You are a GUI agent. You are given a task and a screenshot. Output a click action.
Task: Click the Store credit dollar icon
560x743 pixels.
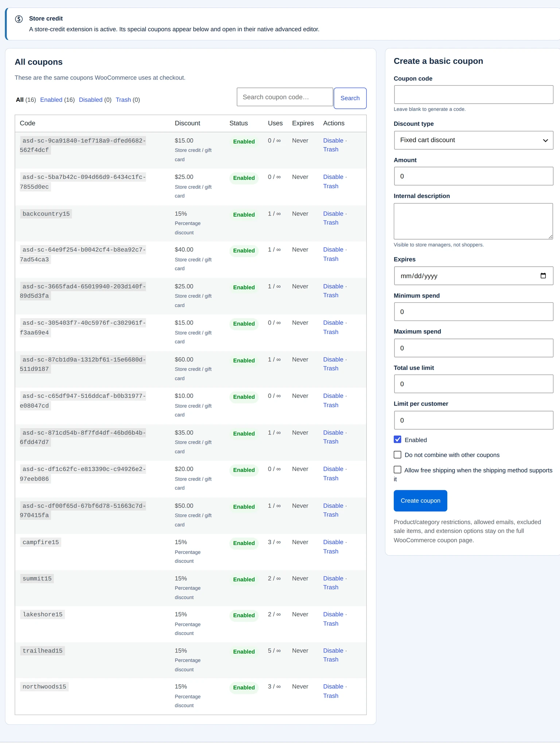(19, 19)
